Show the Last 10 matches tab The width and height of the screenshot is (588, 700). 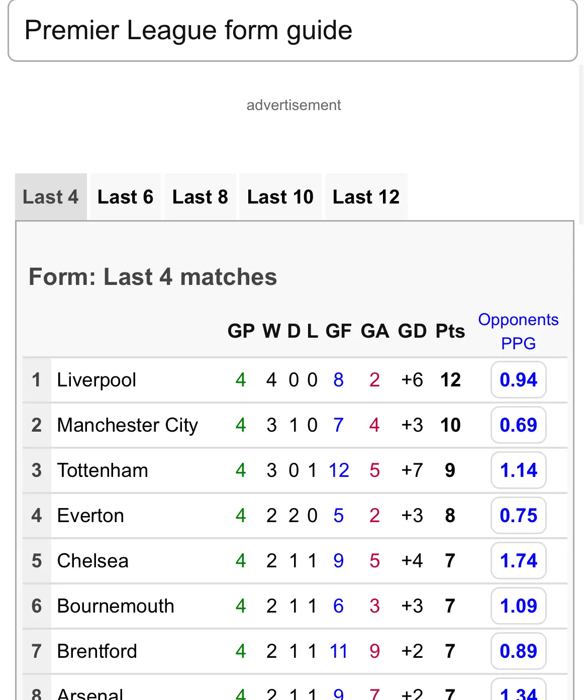click(280, 197)
